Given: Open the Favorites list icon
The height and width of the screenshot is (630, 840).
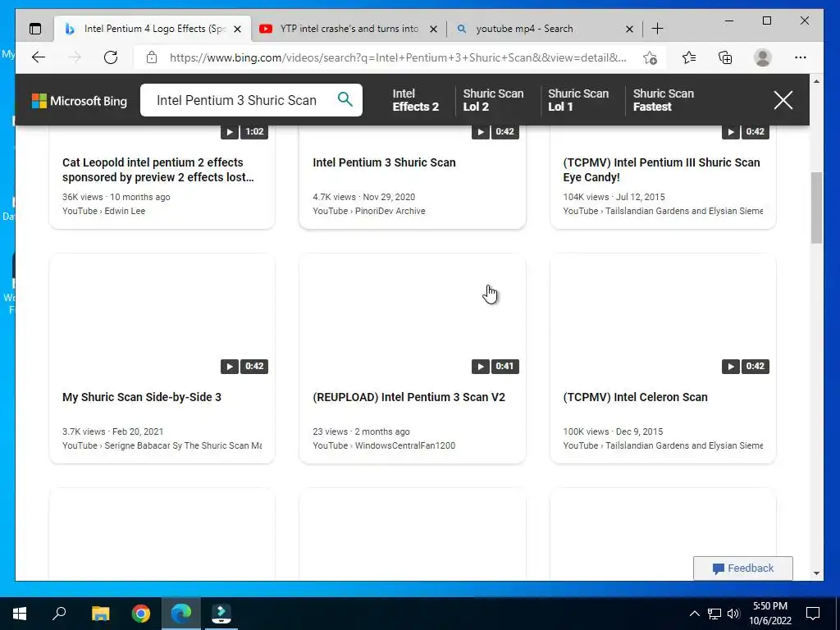Looking at the screenshot, I should pyautogui.click(x=689, y=57).
